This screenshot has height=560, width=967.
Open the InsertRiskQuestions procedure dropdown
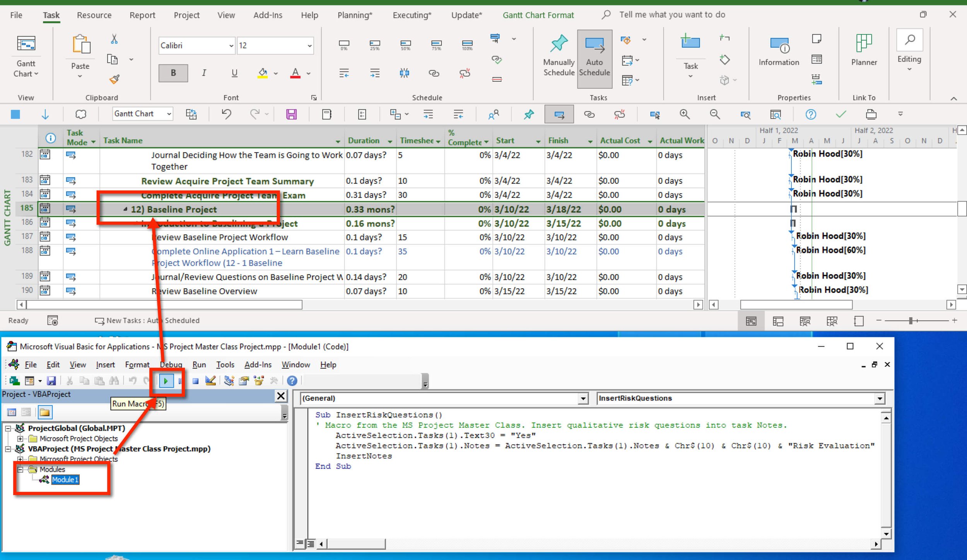(879, 398)
